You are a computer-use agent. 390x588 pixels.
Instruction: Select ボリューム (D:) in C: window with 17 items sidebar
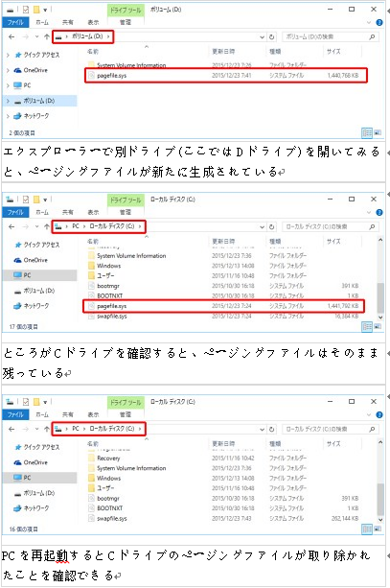[39, 291]
